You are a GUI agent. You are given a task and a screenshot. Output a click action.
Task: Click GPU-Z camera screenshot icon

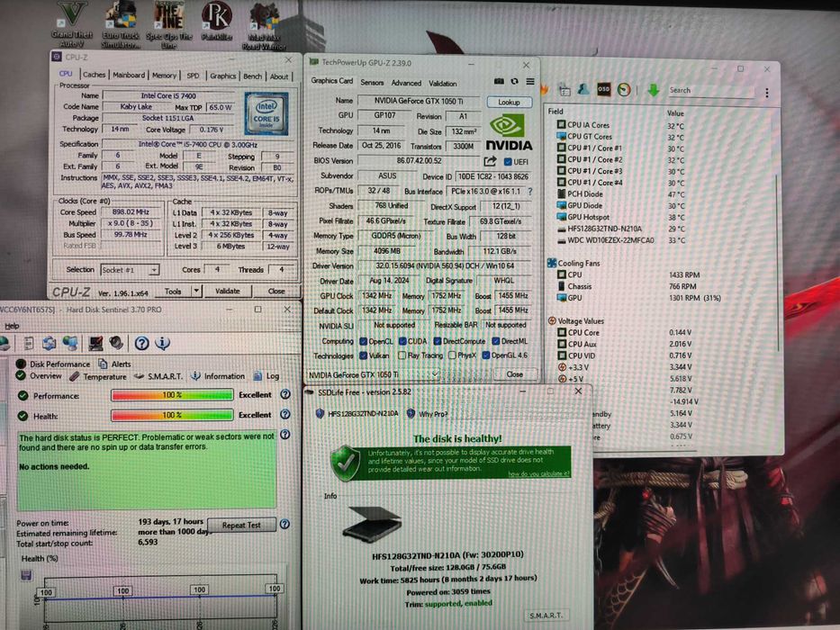(x=499, y=81)
